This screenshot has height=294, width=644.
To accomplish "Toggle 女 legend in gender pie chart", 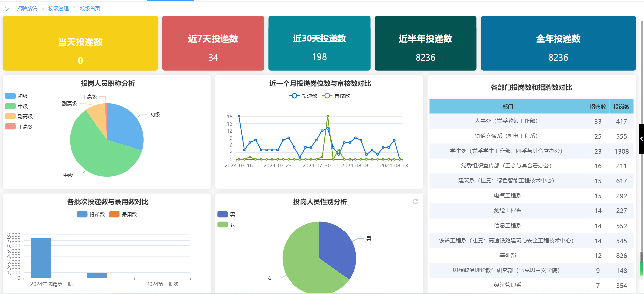I will pyautogui.click(x=226, y=225).
